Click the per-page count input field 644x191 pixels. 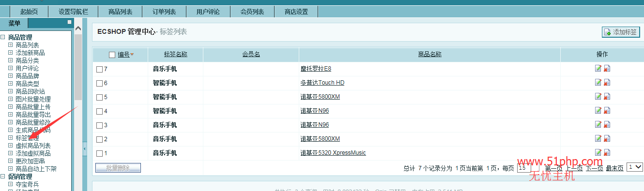pos(524,168)
